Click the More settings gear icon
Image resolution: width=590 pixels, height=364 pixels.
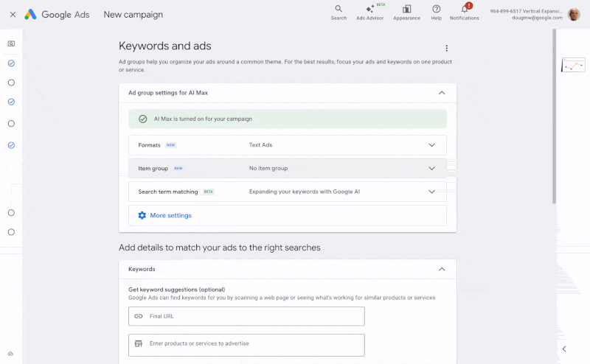[142, 215]
